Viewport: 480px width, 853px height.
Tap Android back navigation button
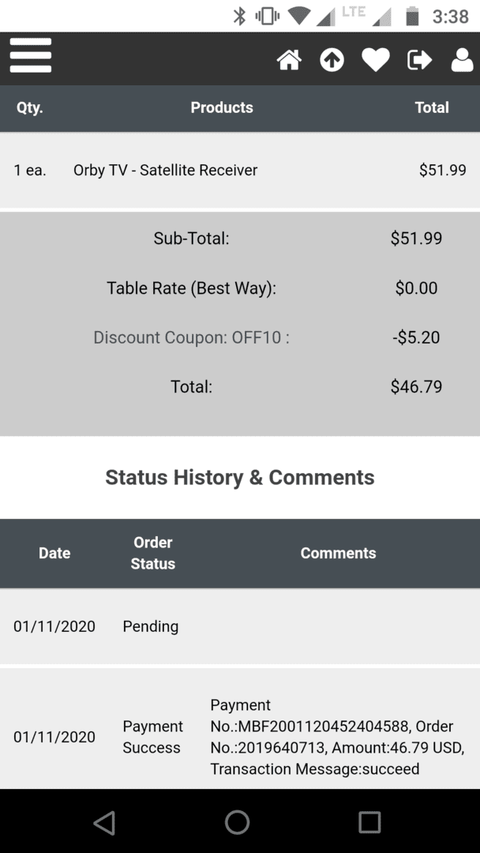(x=104, y=822)
